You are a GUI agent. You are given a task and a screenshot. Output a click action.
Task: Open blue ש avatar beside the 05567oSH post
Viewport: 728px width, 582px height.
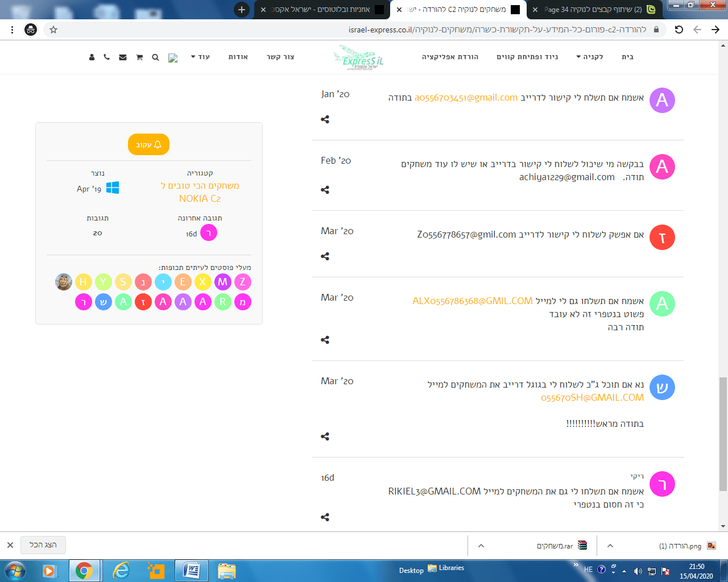[x=662, y=387]
